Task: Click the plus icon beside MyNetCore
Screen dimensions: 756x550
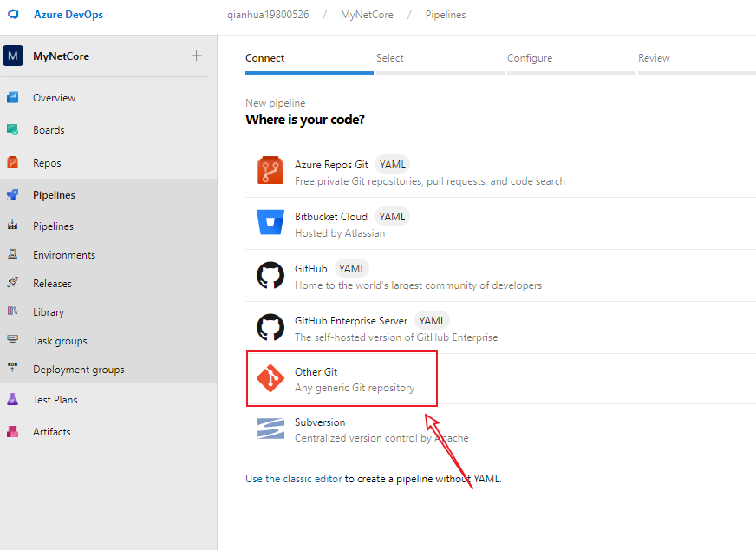Action: click(x=196, y=56)
